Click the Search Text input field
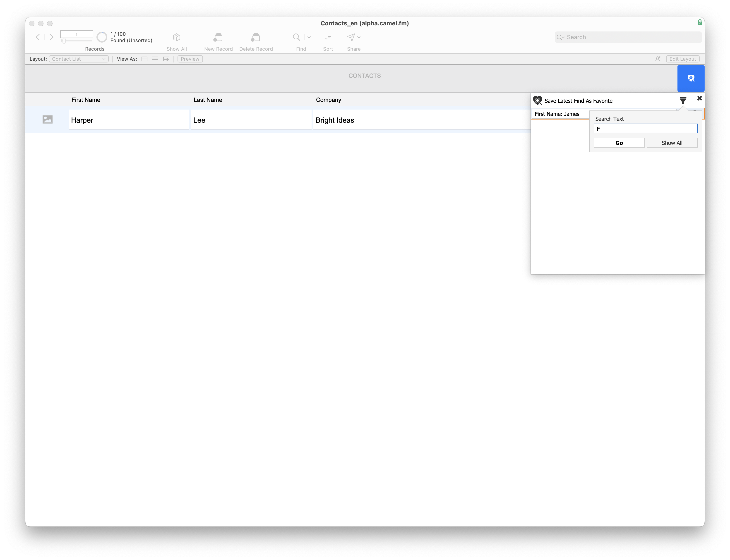Screen dimensions: 730x560 point(645,129)
